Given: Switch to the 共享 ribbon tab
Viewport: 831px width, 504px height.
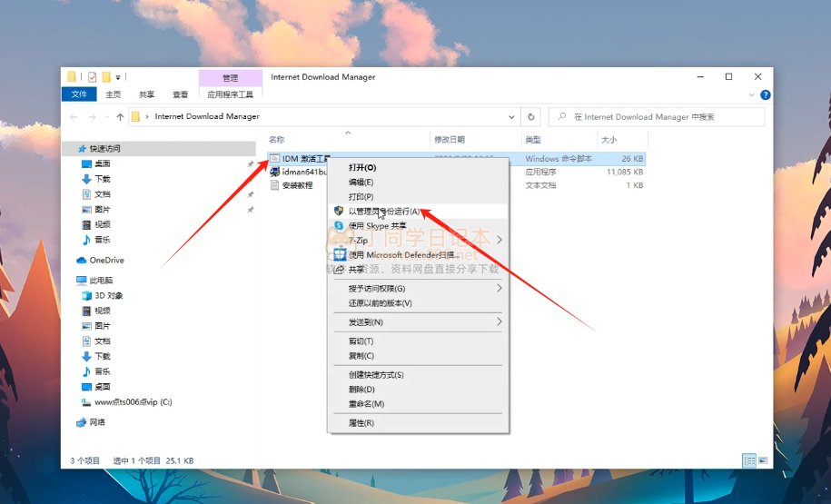Looking at the screenshot, I should pyautogui.click(x=147, y=94).
